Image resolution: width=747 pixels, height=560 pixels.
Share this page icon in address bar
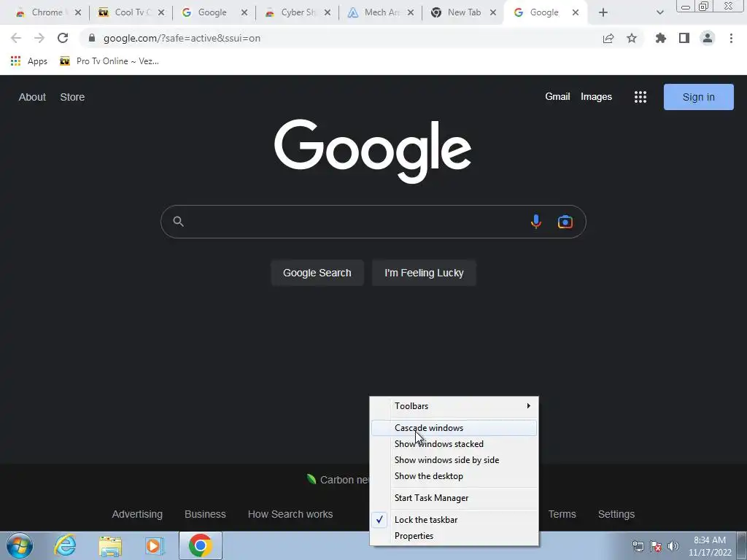pyautogui.click(x=608, y=38)
